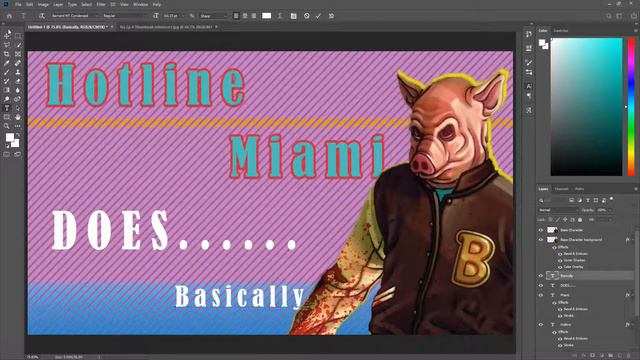The image size is (640, 360).
Task: Select the Clone Stamp tool
Action: (18, 72)
